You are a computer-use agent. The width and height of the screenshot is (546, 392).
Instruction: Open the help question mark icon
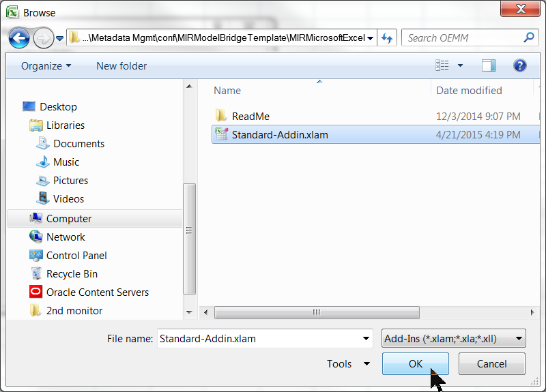(520, 65)
